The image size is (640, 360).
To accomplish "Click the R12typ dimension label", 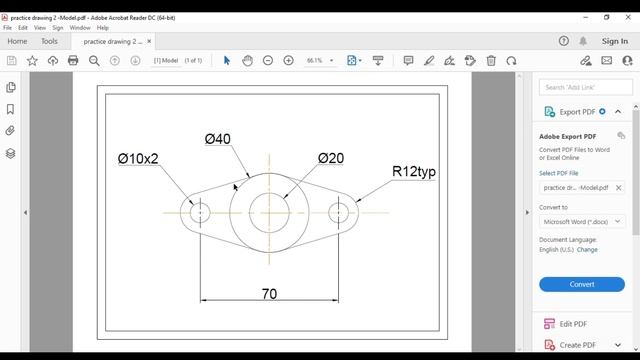I will (414, 171).
